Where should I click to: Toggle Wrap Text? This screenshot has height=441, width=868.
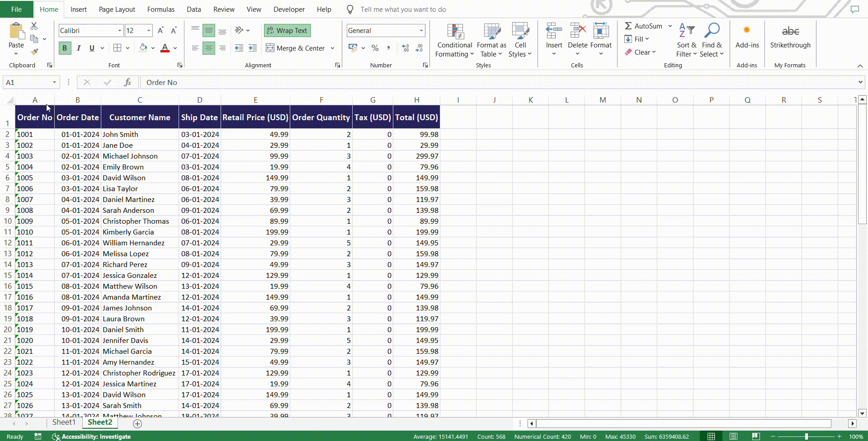(287, 31)
